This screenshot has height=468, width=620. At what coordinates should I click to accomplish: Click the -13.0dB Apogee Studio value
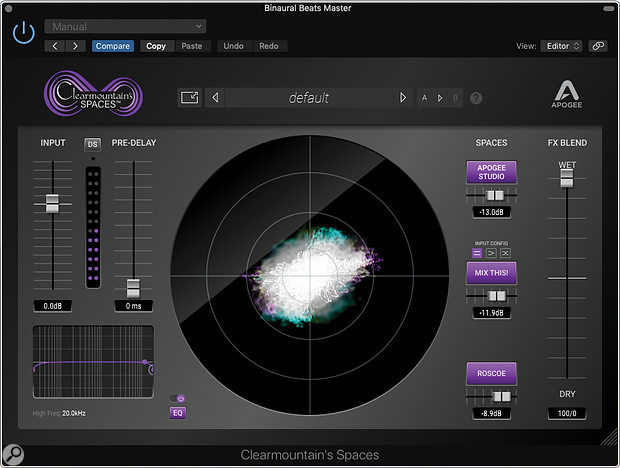pyautogui.click(x=491, y=212)
